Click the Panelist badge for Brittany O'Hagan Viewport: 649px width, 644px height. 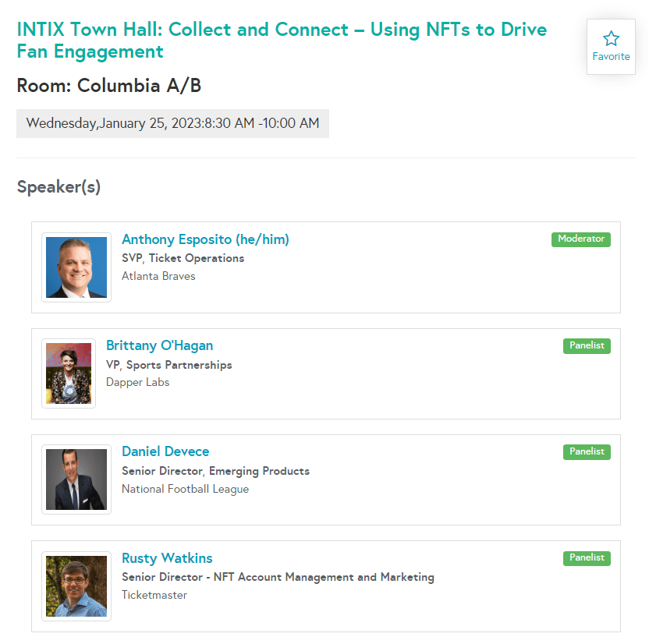[x=587, y=346]
